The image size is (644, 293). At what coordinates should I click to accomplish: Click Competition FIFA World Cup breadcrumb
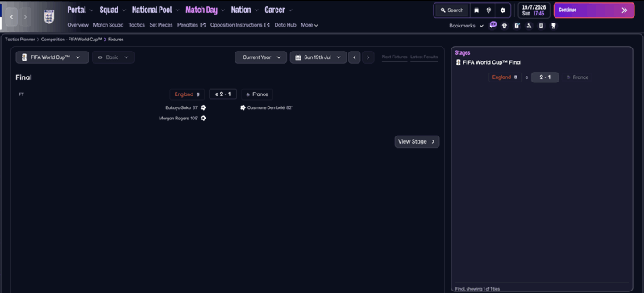(72, 40)
